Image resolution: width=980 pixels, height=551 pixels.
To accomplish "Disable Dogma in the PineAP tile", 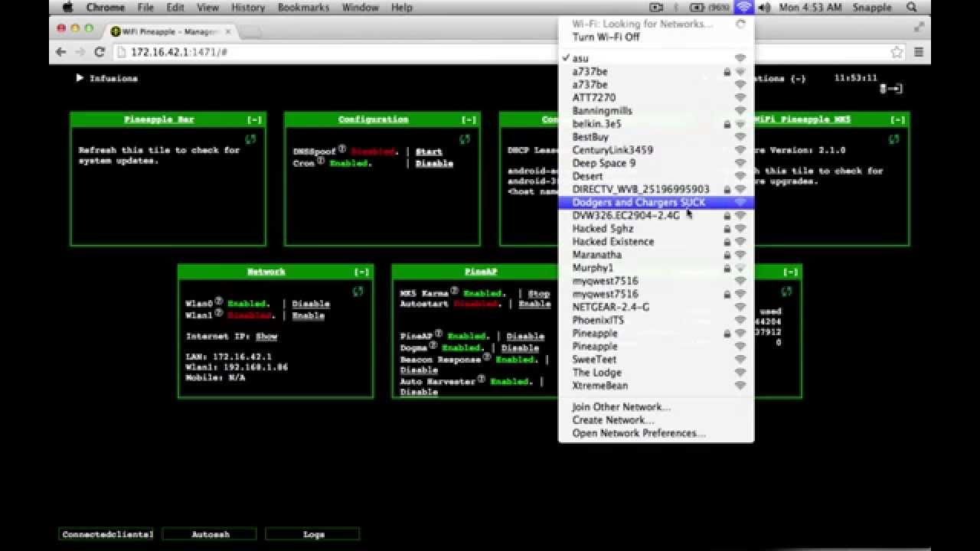I will 520,349.
